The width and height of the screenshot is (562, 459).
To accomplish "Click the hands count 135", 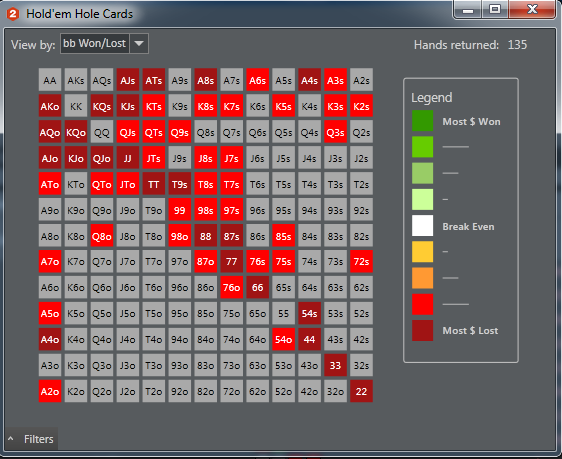I will (x=517, y=45).
